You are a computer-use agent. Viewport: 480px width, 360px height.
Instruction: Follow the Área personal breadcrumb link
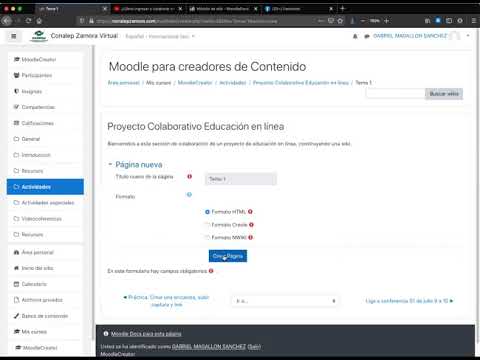click(123, 83)
